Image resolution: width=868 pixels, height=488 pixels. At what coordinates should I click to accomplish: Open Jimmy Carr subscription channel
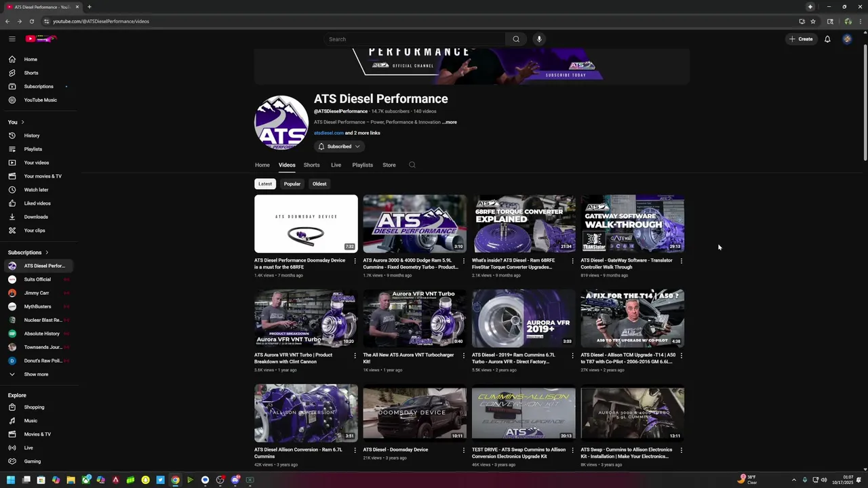click(x=37, y=293)
